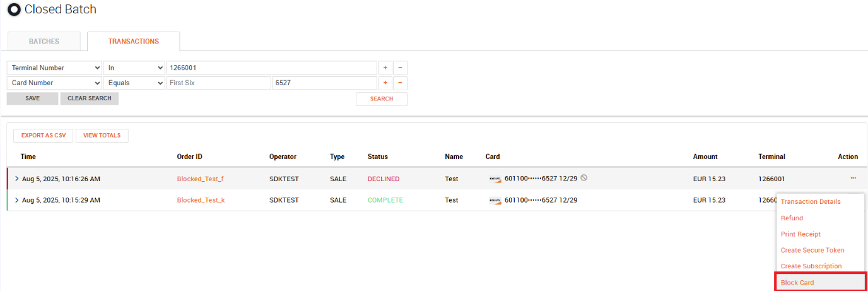Add a filter row after Card Number

(x=385, y=83)
